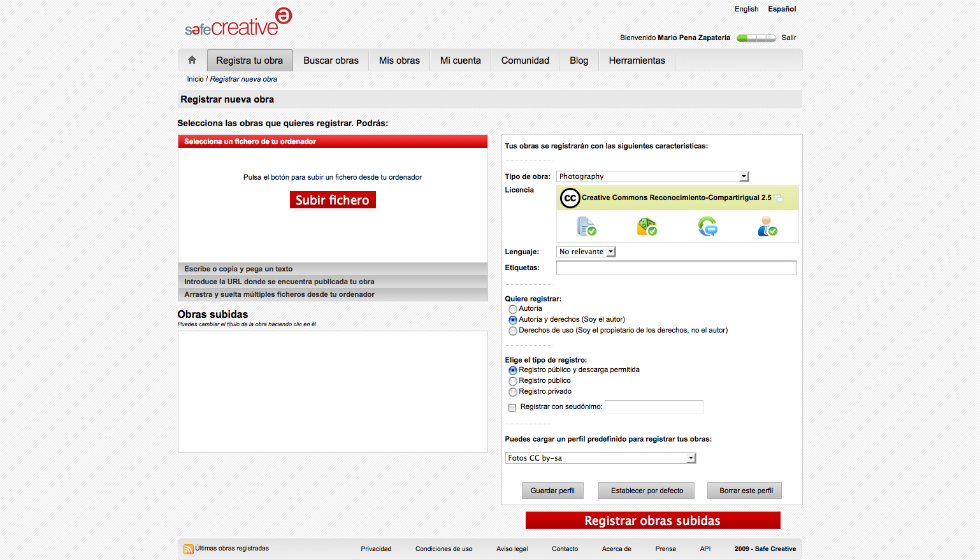Image resolution: width=980 pixels, height=560 pixels.
Task: Click the share-alike green arrows icon
Action: [x=707, y=226]
